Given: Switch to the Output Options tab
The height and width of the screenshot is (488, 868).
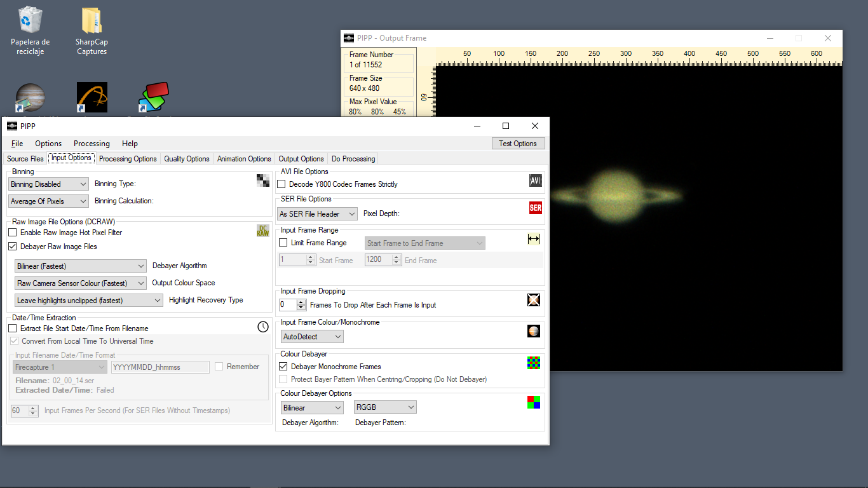Looking at the screenshot, I should pyautogui.click(x=301, y=159).
